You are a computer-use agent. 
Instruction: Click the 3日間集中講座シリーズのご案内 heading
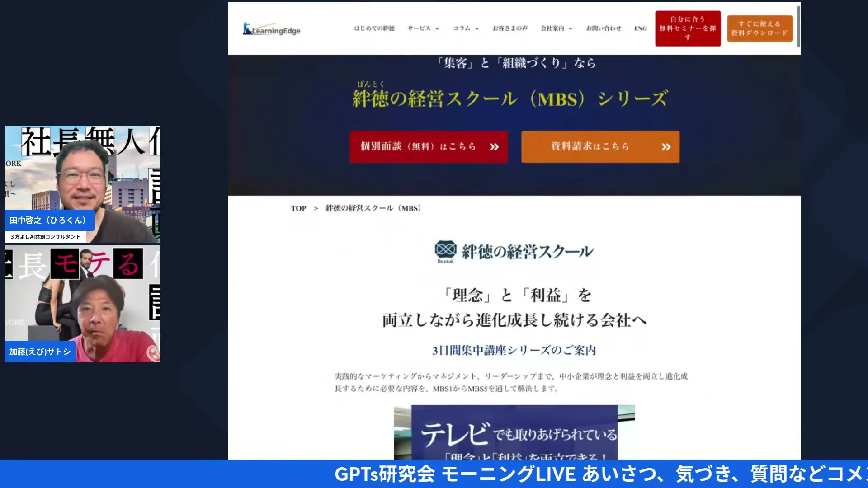click(x=514, y=350)
